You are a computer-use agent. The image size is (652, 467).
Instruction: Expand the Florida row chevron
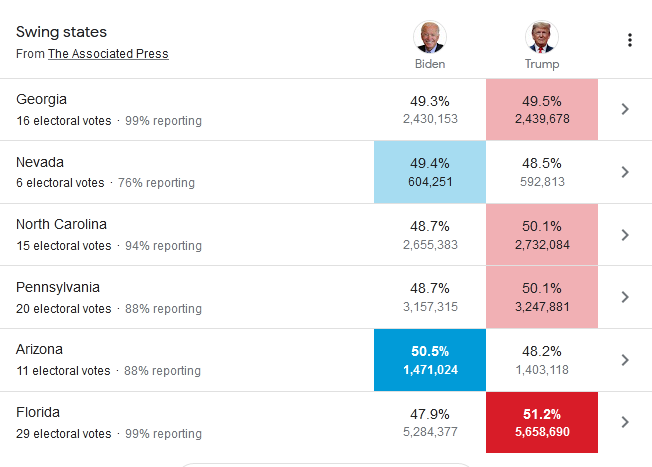(625, 422)
